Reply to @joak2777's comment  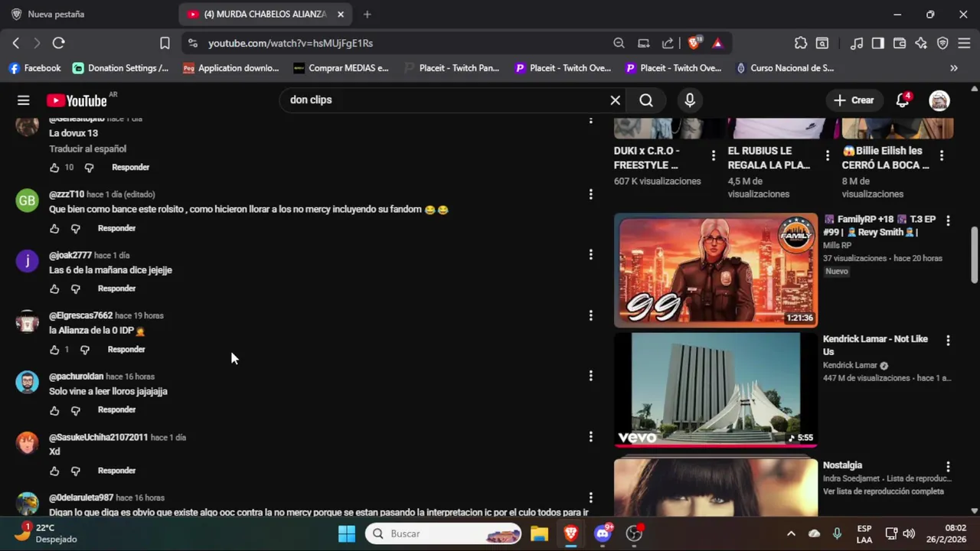(x=116, y=289)
